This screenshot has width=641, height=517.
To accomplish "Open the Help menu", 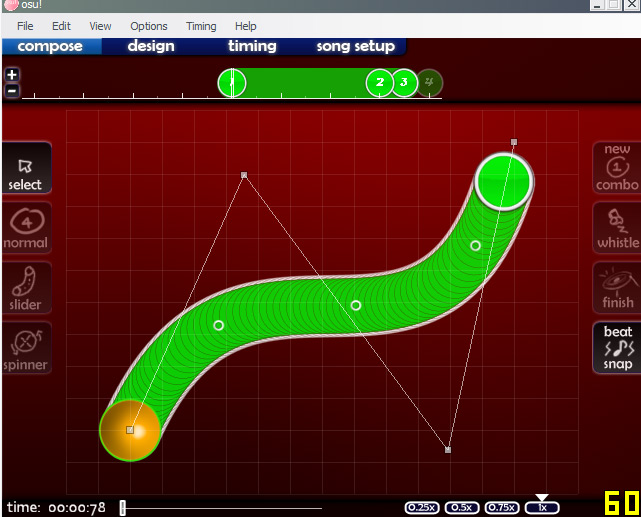I will click(245, 26).
